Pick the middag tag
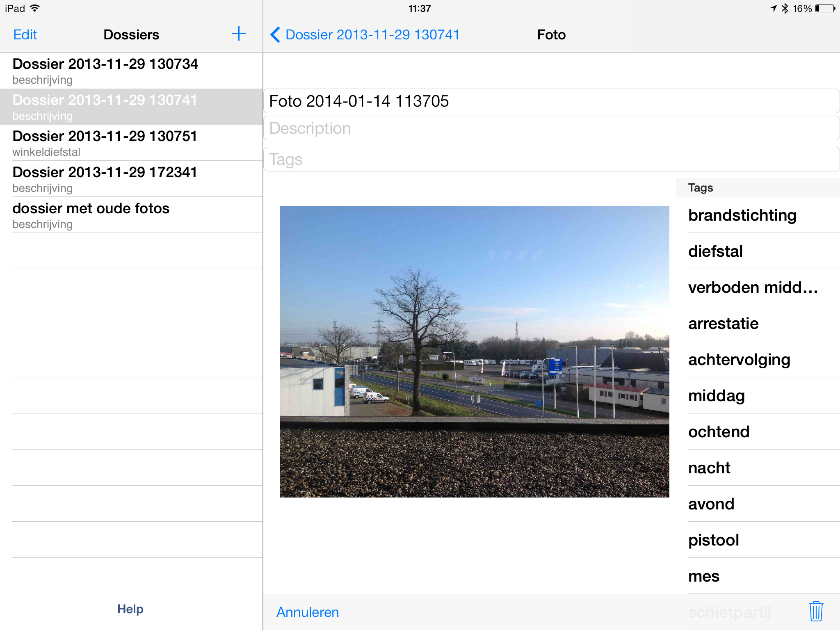 pyautogui.click(x=758, y=395)
